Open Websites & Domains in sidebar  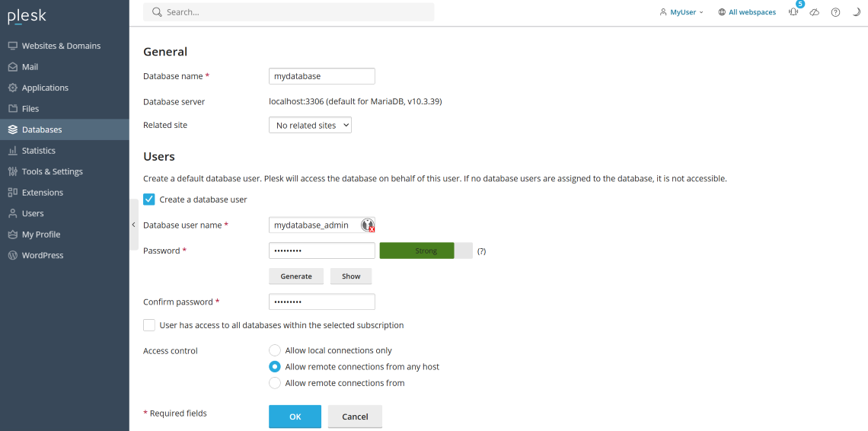point(61,46)
